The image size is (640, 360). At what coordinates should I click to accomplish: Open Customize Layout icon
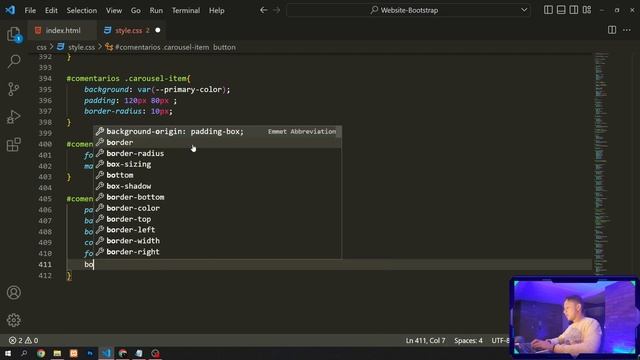click(x=587, y=10)
